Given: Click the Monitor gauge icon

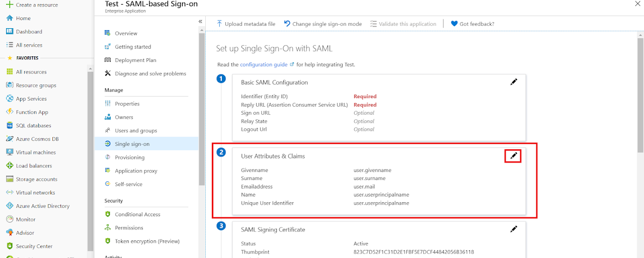Looking at the screenshot, I should (x=9, y=219).
